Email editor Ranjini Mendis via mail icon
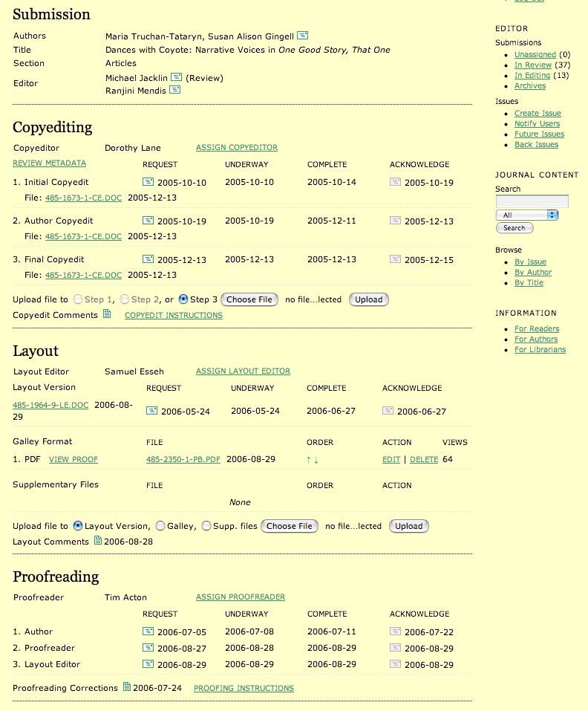The height and width of the screenshot is (711, 588). 175,90
